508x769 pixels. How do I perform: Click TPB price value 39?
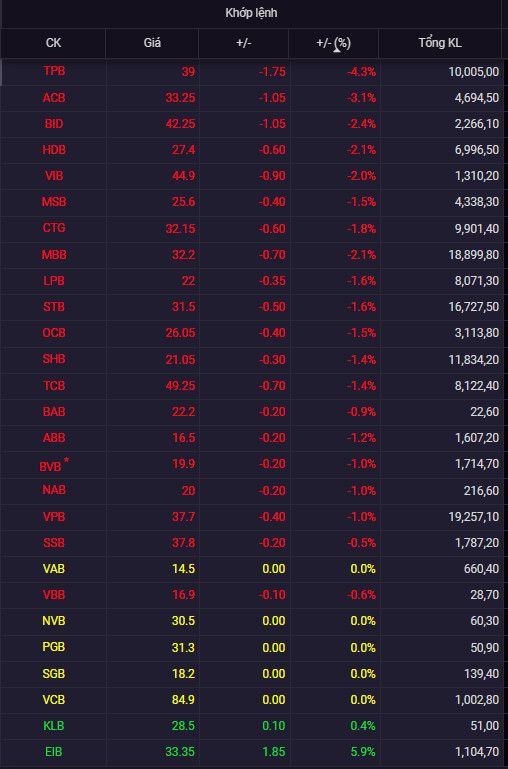tap(188, 72)
